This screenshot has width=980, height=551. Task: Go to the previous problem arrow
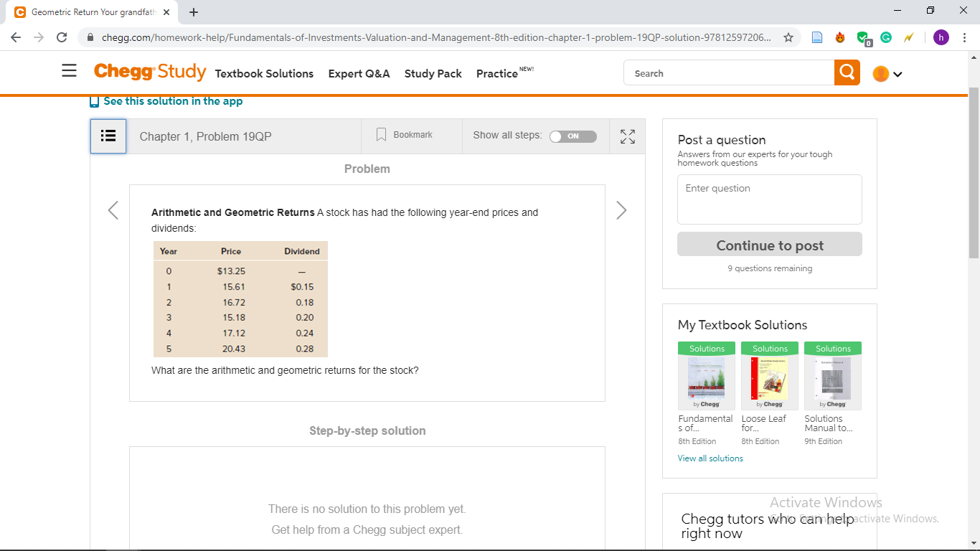point(113,210)
